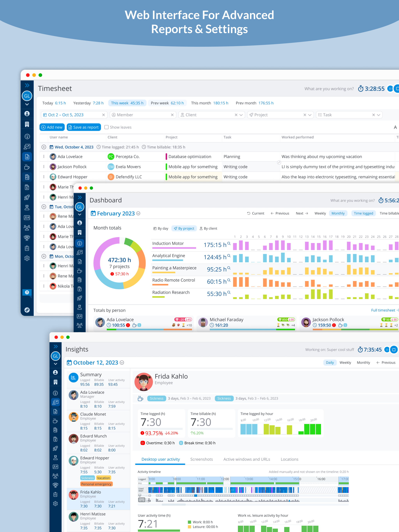
Task: Open the Active windows and URLs tab
Action: (247, 459)
